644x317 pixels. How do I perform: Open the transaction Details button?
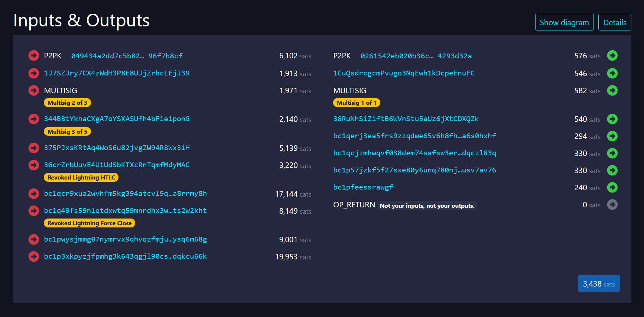pyautogui.click(x=614, y=22)
